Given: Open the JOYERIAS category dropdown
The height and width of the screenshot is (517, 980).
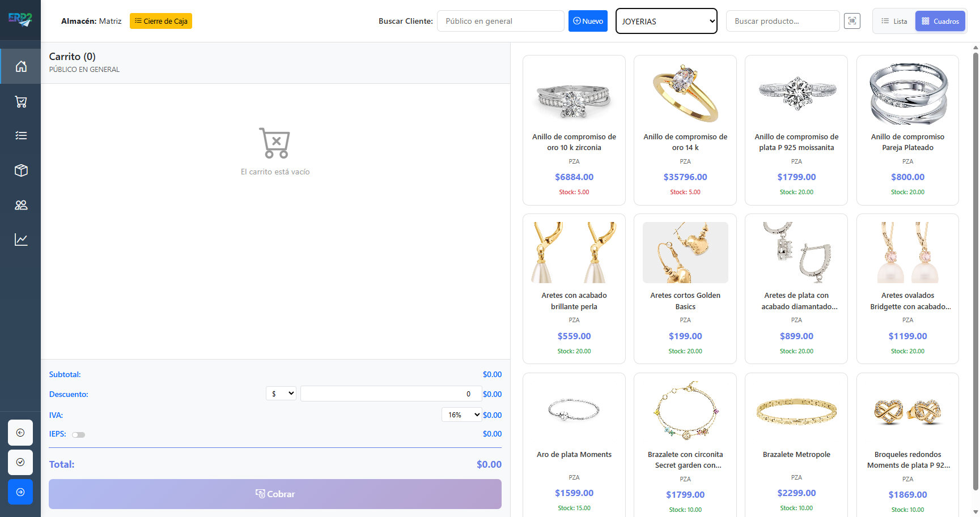Looking at the screenshot, I should click(x=666, y=21).
